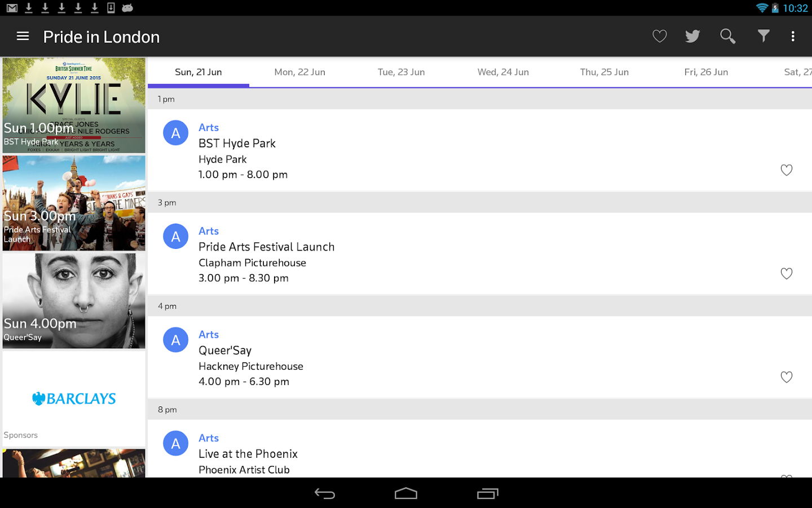Tap the Wi-Fi status icon
This screenshot has height=508, width=812.
(762, 8)
